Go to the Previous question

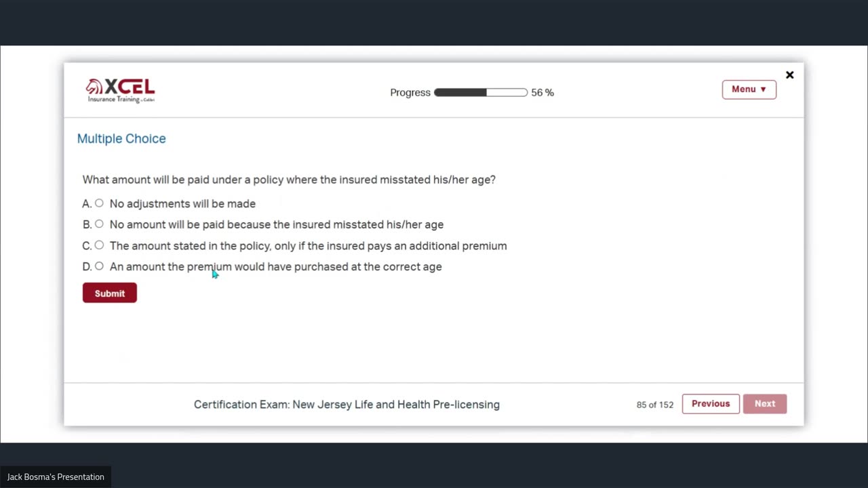coord(710,404)
